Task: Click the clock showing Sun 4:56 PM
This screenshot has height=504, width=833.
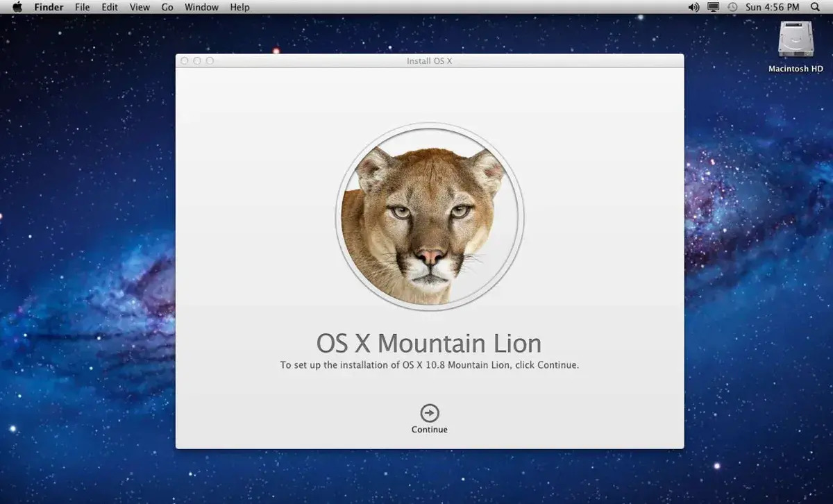Action: click(x=773, y=7)
